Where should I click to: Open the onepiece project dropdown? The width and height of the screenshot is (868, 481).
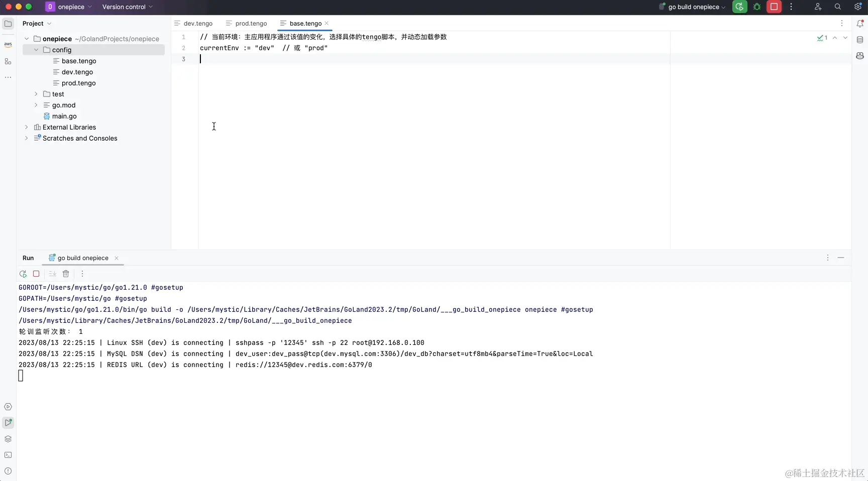point(69,7)
